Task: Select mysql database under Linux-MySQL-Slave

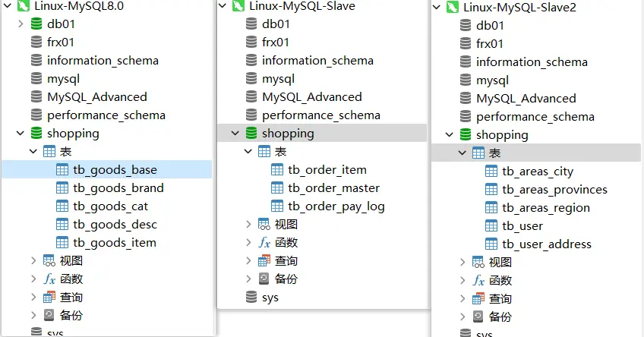Action: (279, 78)
